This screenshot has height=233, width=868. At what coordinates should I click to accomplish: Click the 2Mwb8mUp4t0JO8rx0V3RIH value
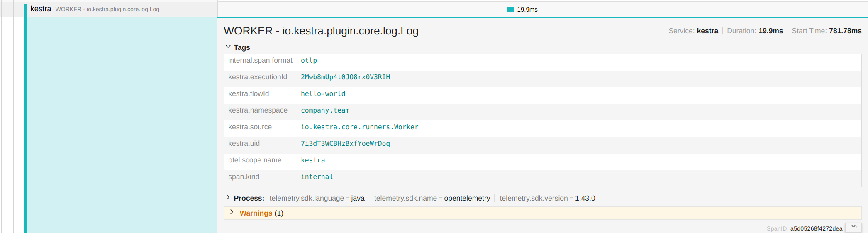click(345, 77)
